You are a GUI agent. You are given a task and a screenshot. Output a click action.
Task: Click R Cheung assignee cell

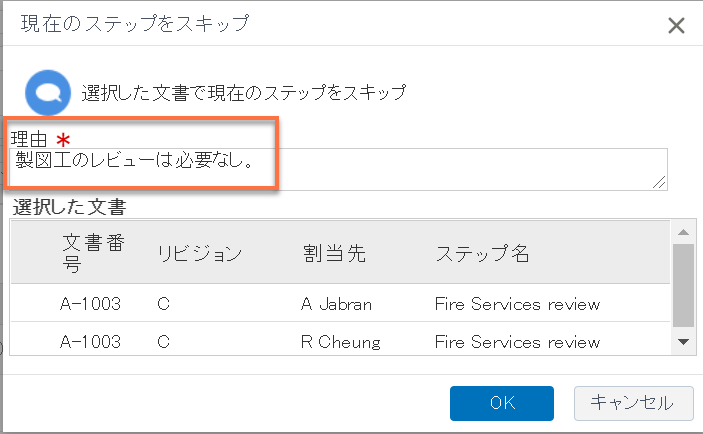tap(341, 342)
